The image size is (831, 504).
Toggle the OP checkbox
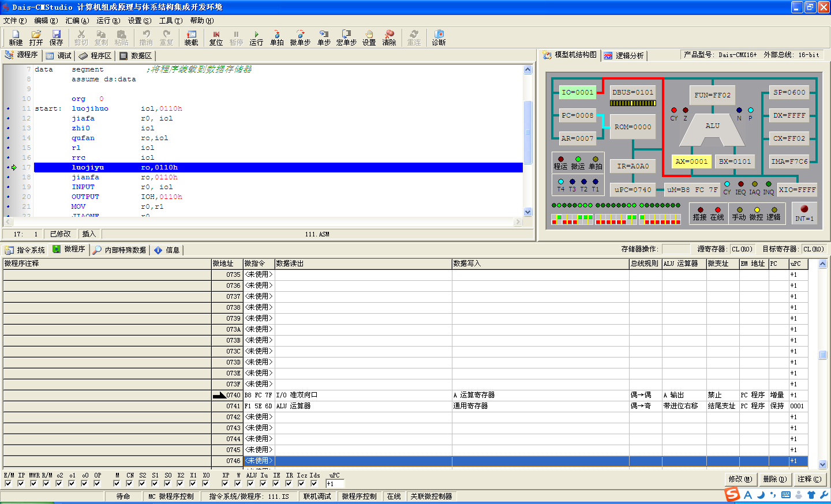tap(97, 484)
